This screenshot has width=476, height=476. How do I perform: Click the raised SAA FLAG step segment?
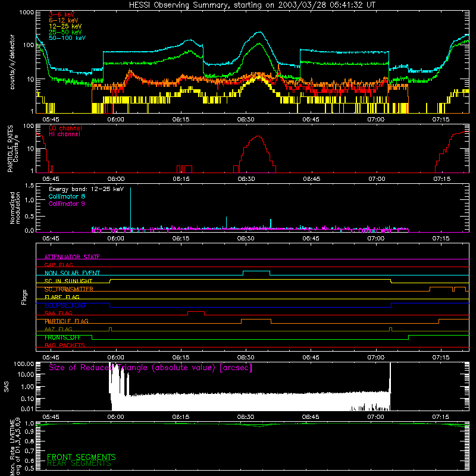tap(196, 312)
